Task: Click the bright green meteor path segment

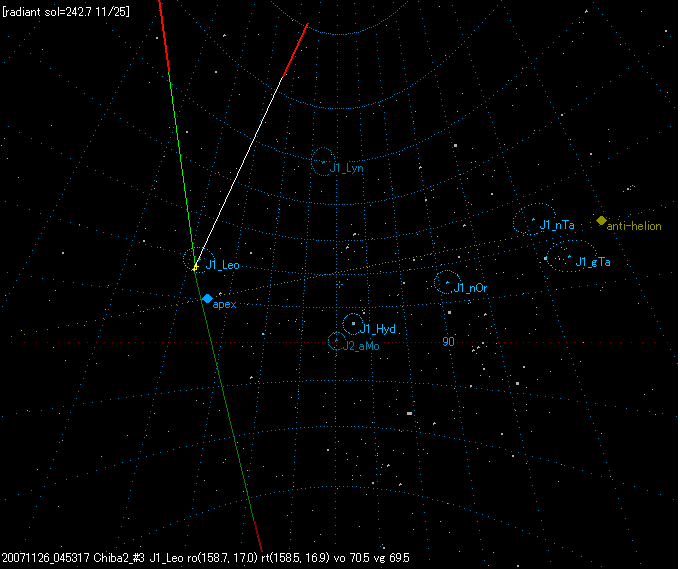Action: point(181,169)
